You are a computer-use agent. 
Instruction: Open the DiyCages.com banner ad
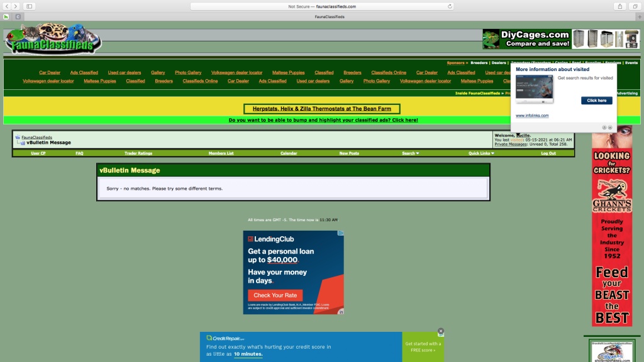(561, 39)
